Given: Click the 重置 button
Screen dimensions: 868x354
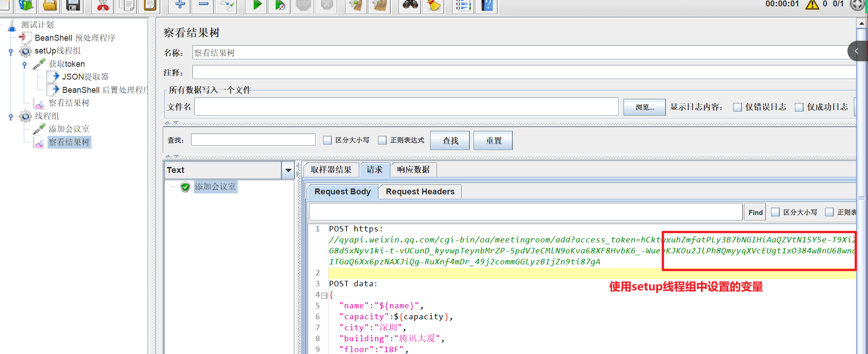Looking at the screenshot, I should click(493, 140).
